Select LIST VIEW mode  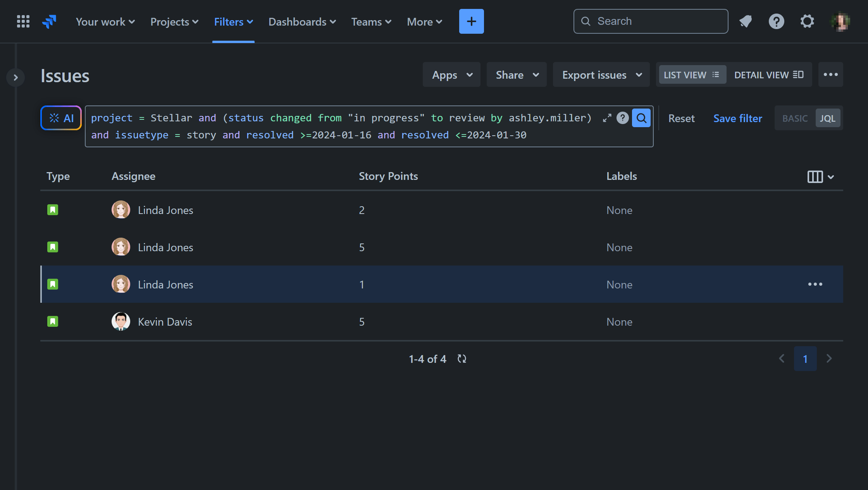(691, 74)
